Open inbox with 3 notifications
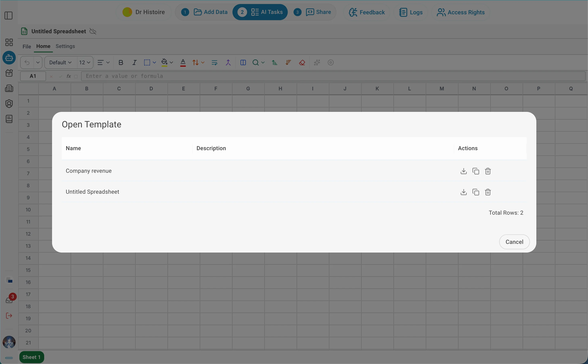The width and height of the screenshot is (588, 364). pyautogui.click(x=9, y=300)
